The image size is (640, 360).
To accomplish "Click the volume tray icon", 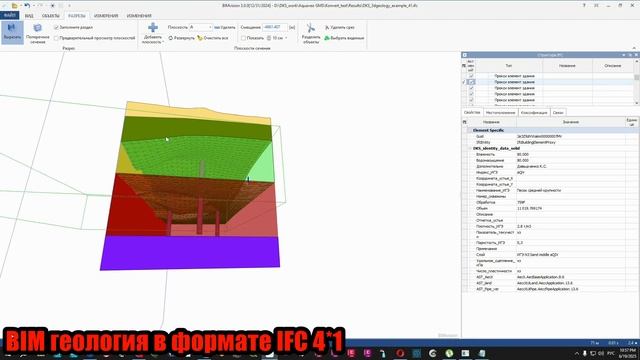I will (601, 353).
